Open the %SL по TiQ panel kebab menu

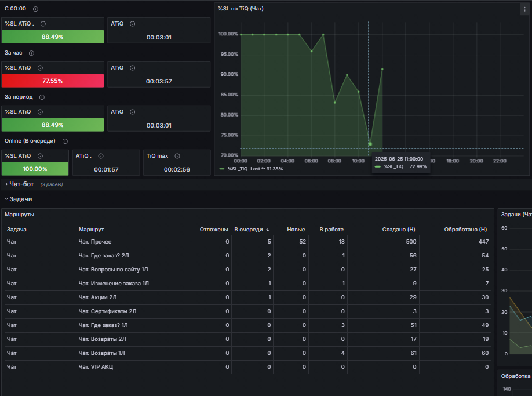524,9
